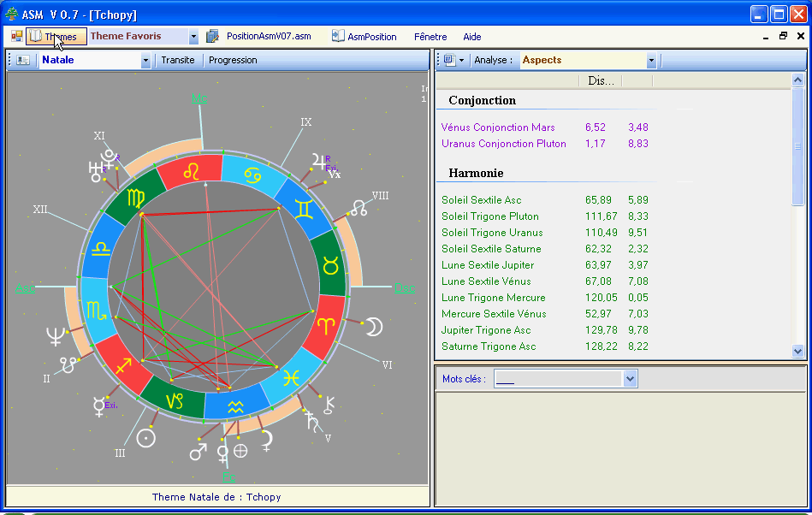Select Saturne Trigone Asc row
The image size is (812, 515).
544,346
